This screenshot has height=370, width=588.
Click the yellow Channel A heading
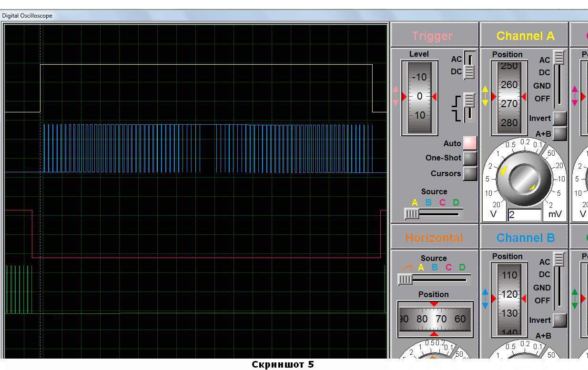(x=525, y=36)
